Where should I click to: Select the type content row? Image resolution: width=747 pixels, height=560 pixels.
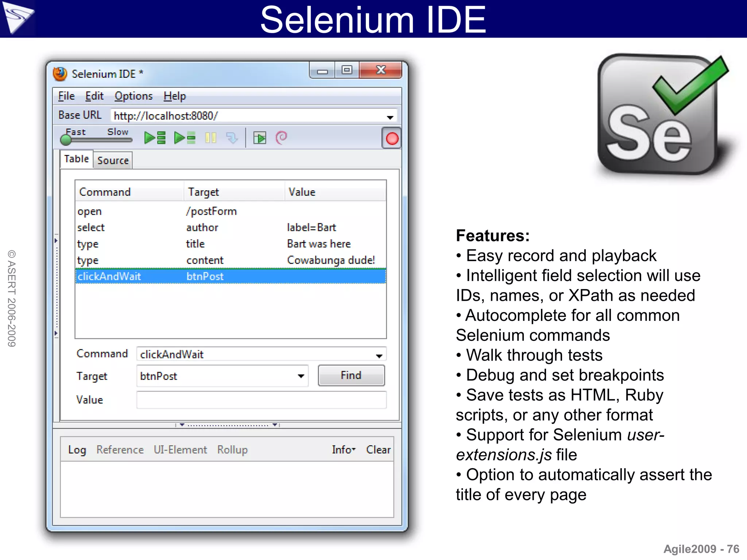pos(231,260)
